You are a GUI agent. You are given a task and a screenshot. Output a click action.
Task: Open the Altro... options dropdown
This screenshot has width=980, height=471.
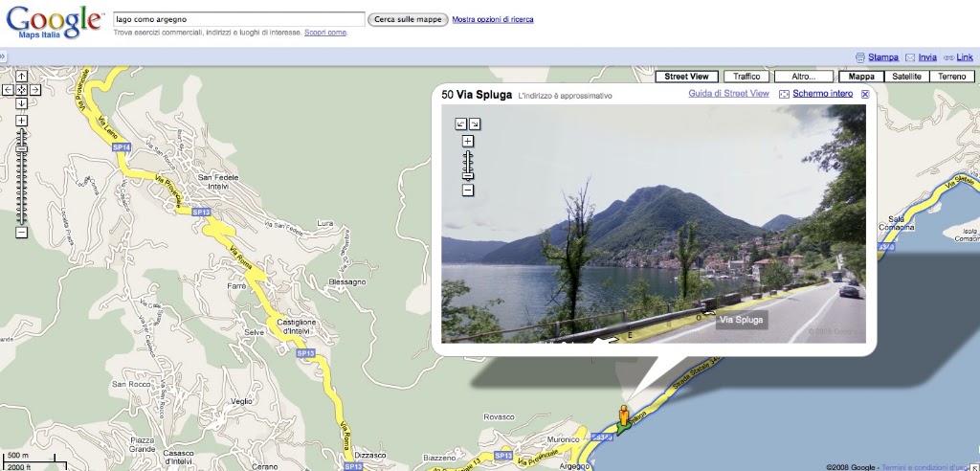(x=804, y=77)
